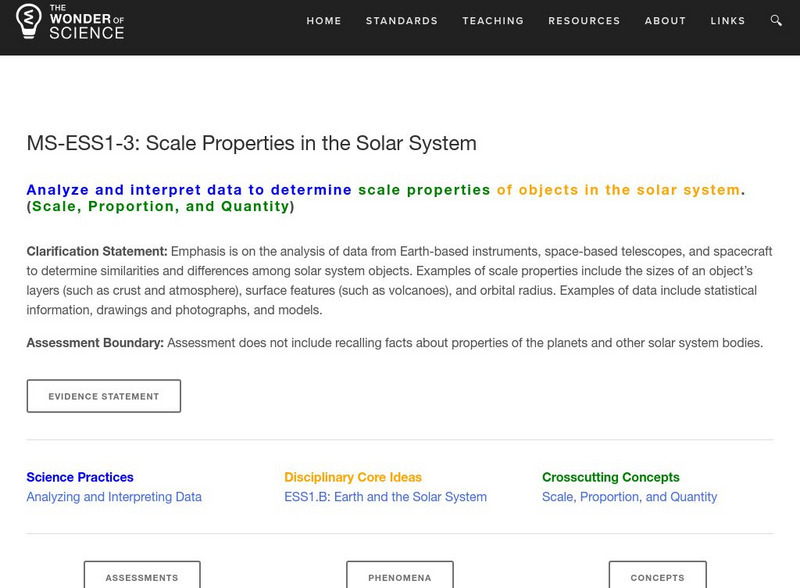Click the MS-ESS1-3 page title

[251, 143]
